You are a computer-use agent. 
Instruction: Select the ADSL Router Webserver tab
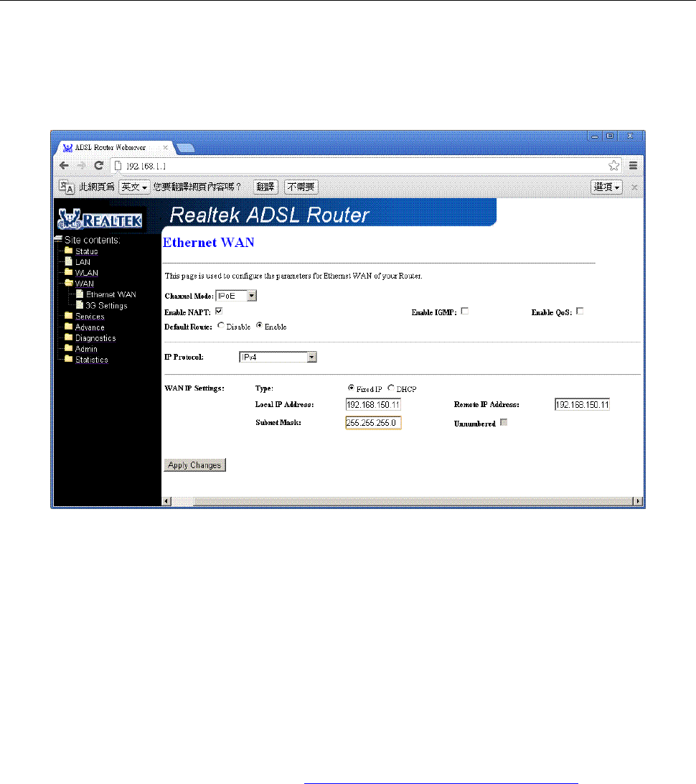115,147
